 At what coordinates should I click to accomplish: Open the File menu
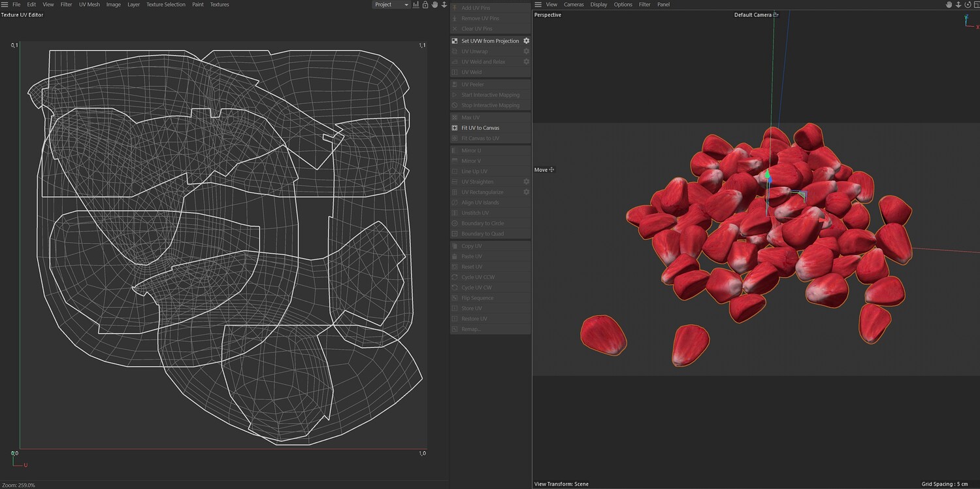tap(16, 5)
